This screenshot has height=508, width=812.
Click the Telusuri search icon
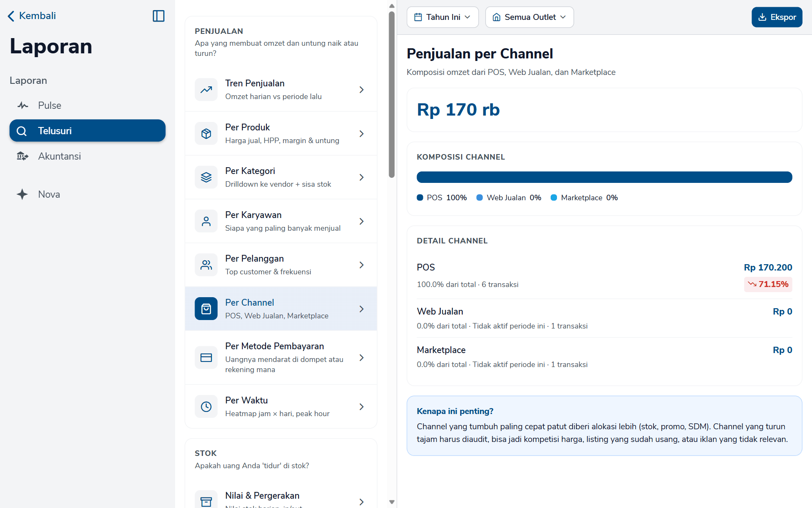coord(22,131)
